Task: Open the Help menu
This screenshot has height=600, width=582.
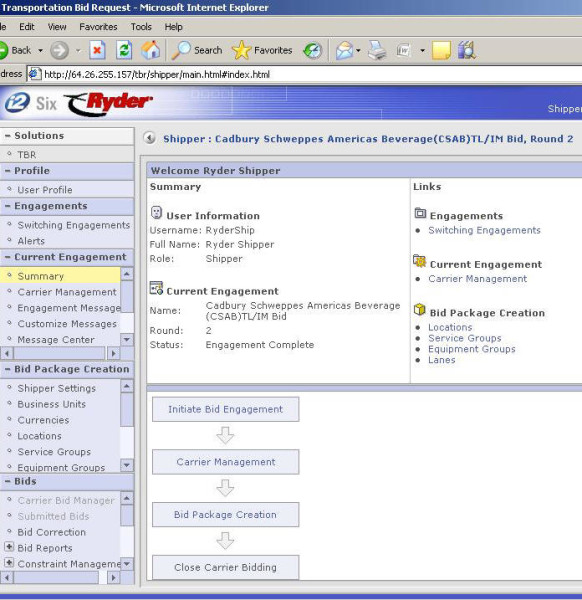Action: point(173,27)
